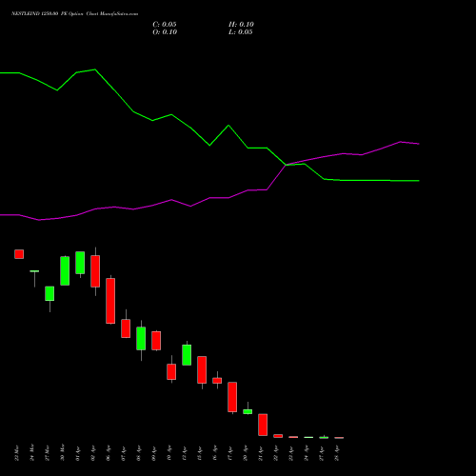476x476 pixels.
Task: Click the '20 Apr' date label on the x-axis
Action: pyautogui.click(x=246, y=453)
